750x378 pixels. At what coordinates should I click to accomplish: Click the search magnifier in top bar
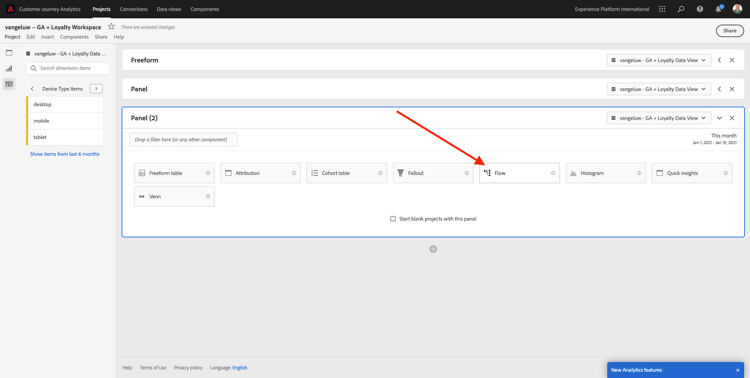click(681, 9)
